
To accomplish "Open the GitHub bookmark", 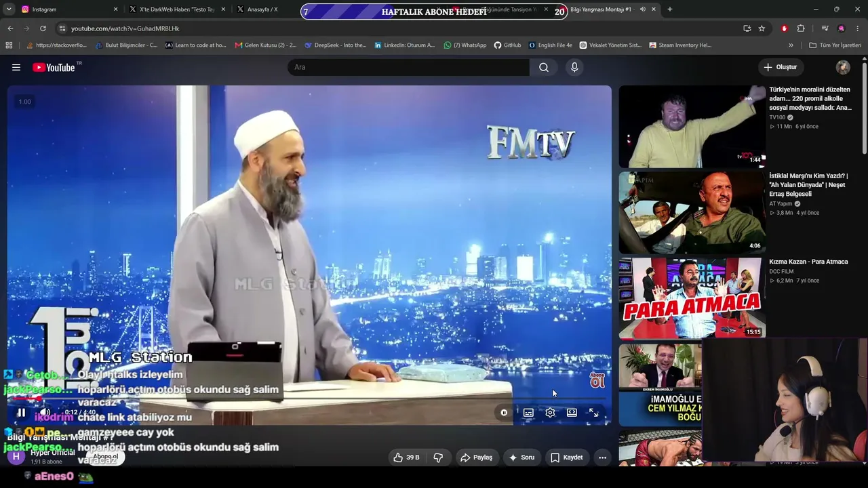I will (x=507, y=45).
